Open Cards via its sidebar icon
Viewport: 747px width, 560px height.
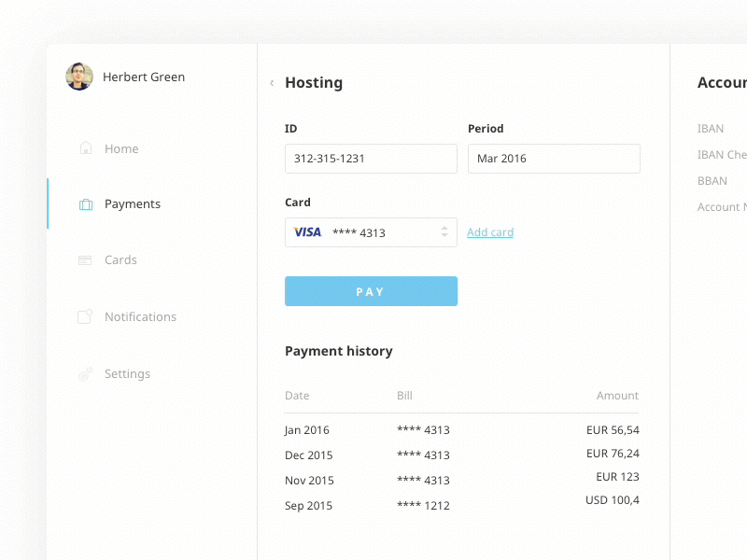84,259
